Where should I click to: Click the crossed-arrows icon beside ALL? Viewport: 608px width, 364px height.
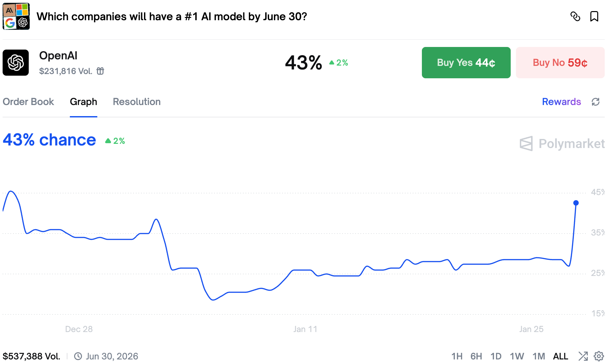tap(583, 356)
